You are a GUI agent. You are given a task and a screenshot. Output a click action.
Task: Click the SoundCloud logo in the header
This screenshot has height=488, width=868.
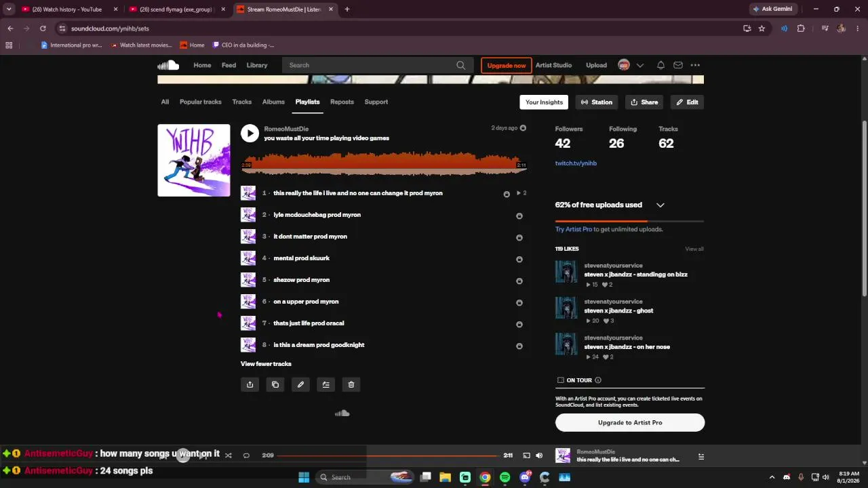[168, 65]
